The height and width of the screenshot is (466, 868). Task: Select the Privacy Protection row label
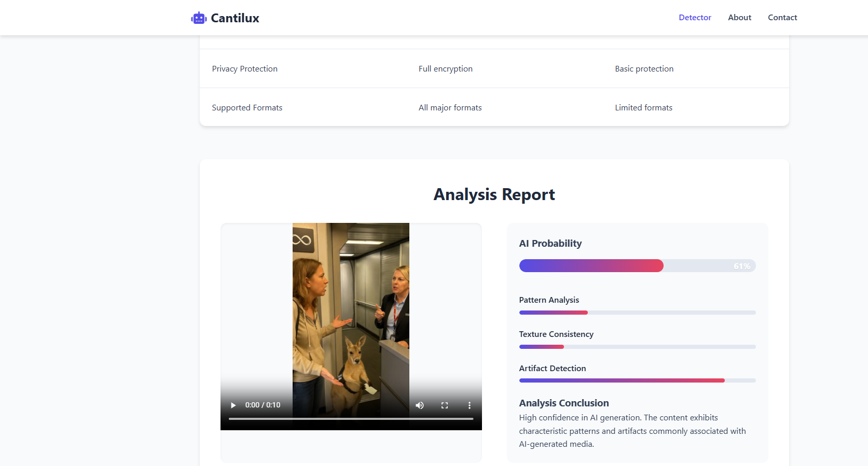click(244, 69)
